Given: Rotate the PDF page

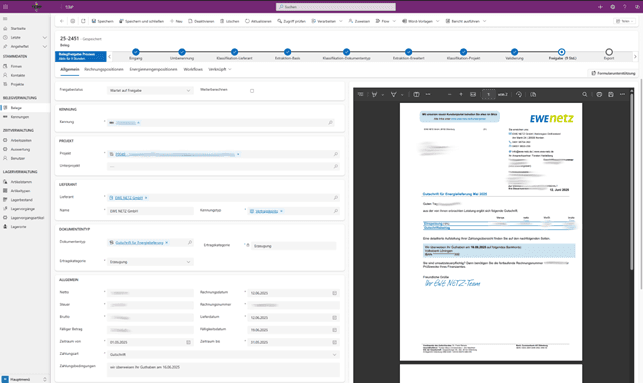Looking at the screenshot, I should tap(519, 94).
